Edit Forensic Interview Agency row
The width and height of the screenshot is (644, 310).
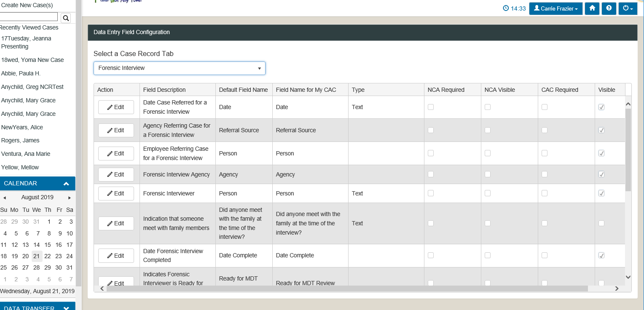(x=116, y=174)
